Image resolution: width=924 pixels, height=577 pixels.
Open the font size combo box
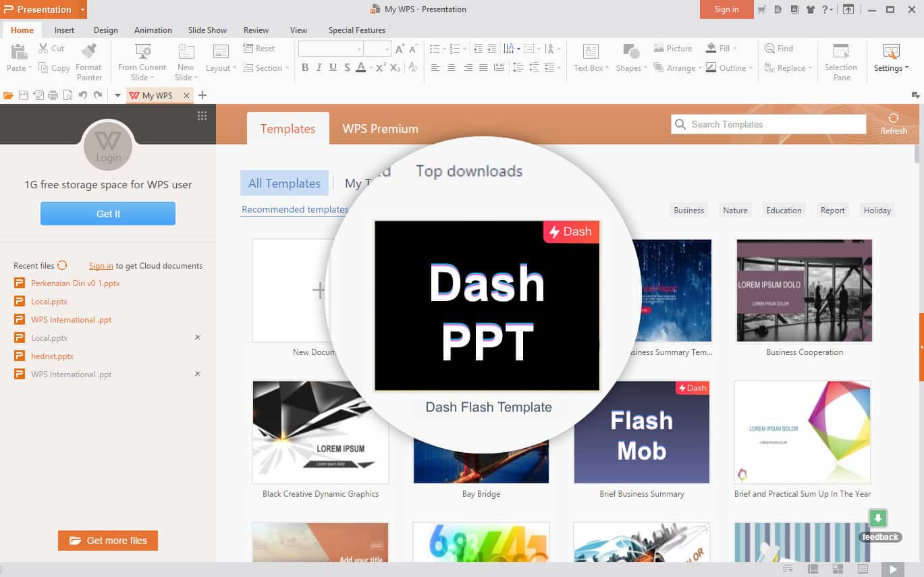point(377,49)
